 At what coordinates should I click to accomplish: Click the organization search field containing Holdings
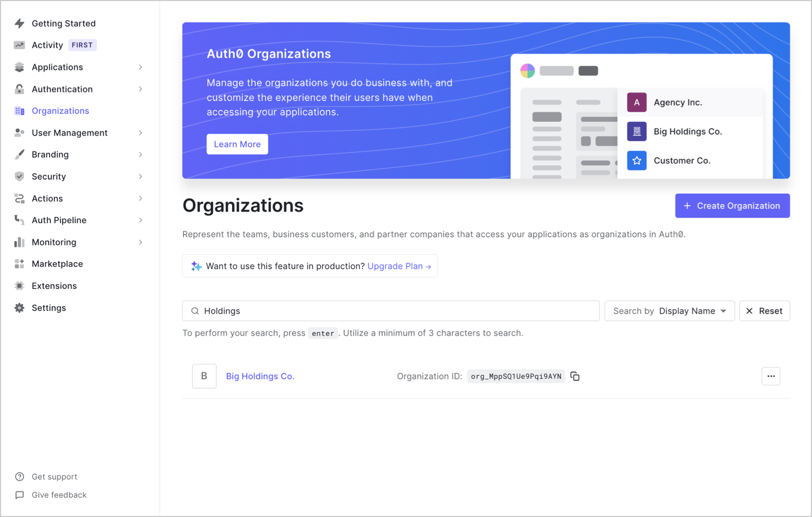tap(391, 311)
